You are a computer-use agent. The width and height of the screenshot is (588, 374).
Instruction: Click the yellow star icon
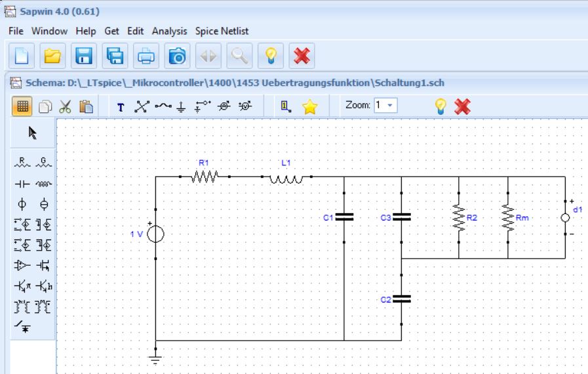point(310,107)
